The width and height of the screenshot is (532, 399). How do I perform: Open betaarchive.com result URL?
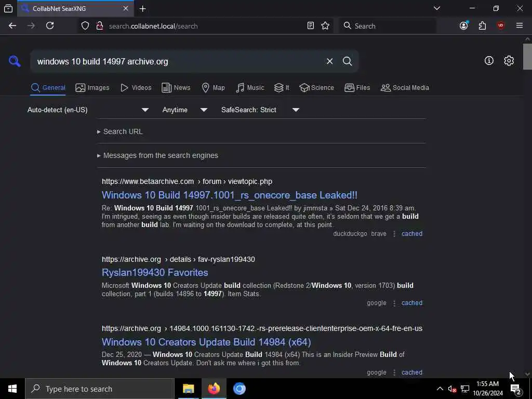tap(187, 181)
